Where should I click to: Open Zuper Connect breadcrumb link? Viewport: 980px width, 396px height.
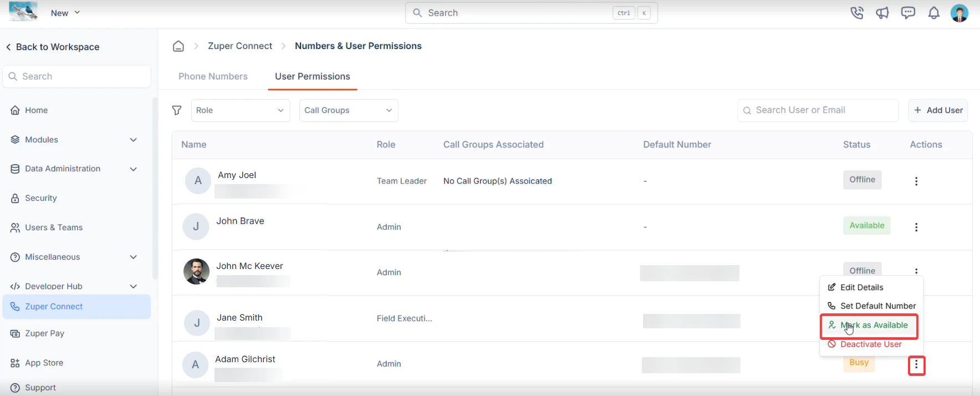click(240, 46)
